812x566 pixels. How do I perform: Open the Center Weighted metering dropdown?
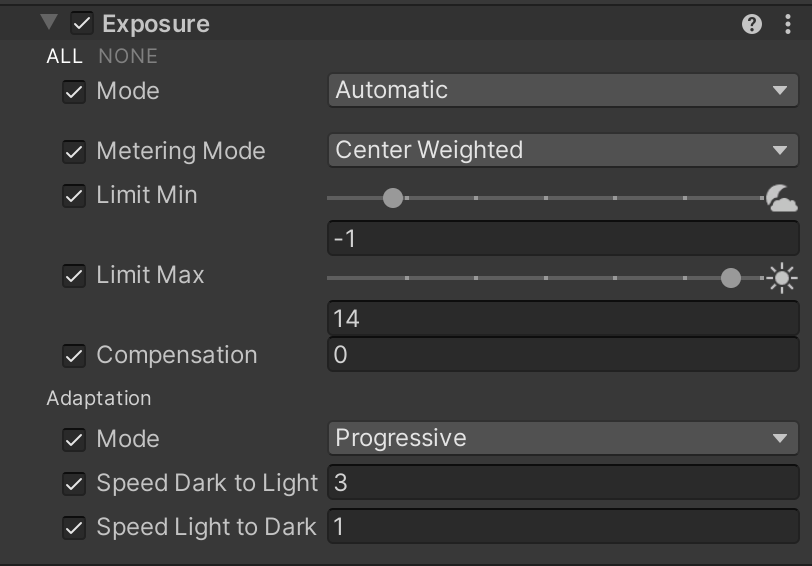563,150
